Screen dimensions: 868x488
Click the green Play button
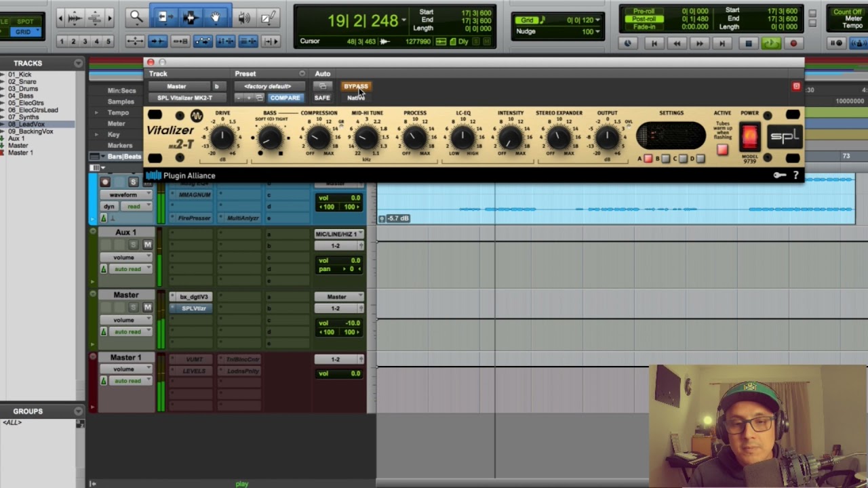[771, 43]
